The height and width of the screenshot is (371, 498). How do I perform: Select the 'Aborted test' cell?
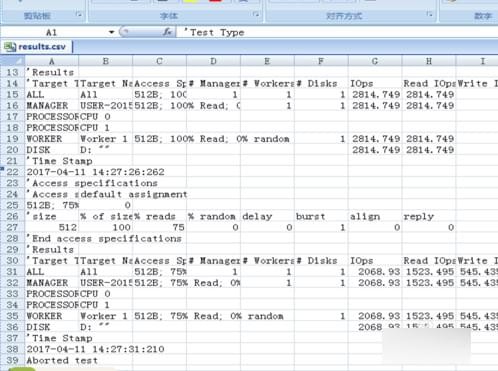coord(52,360)
